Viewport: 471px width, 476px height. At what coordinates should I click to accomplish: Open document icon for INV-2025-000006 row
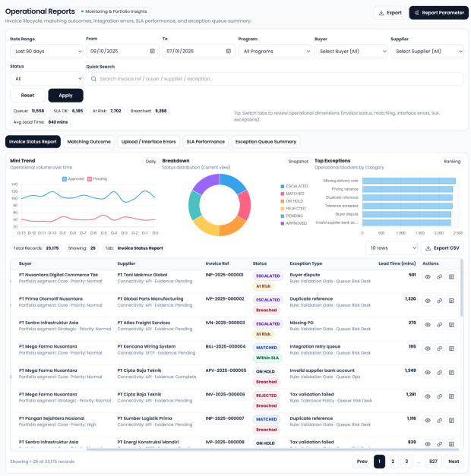tap(451, 396)
